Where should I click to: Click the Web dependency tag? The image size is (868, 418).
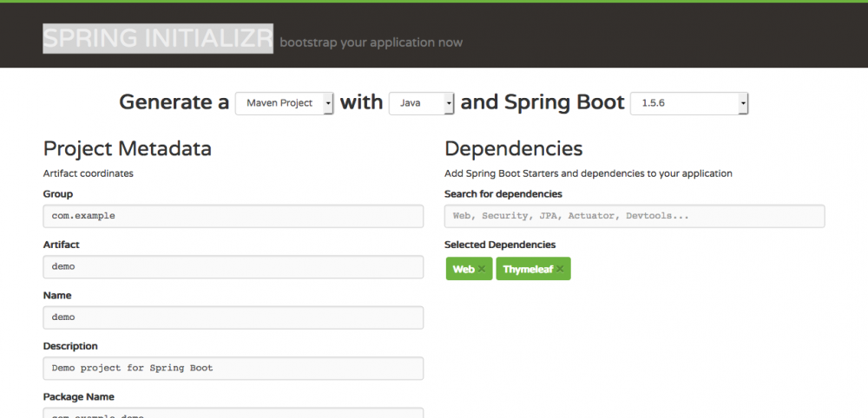(464, 270)
